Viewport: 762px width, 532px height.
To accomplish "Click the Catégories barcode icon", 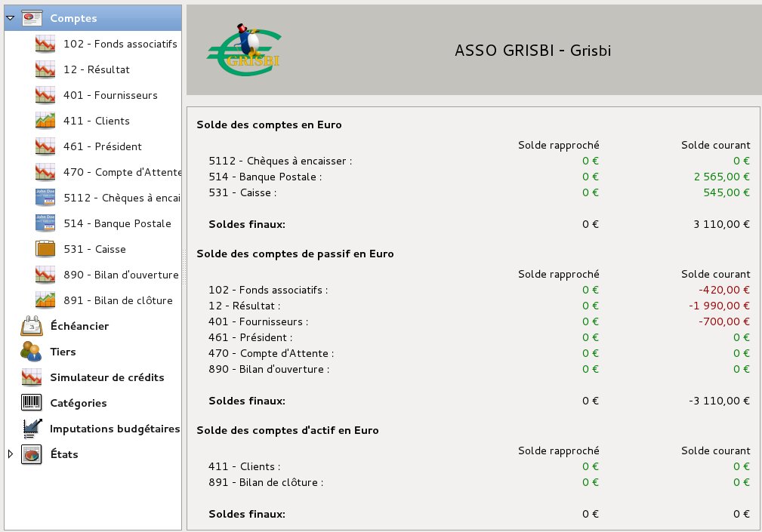I will (x=31, y=403).
